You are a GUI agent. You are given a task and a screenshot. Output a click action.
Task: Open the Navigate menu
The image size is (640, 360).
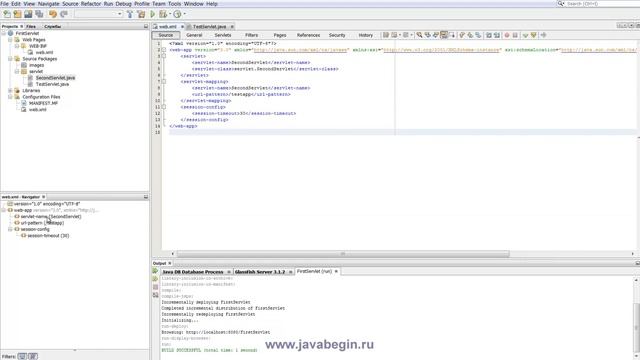point(49,4)
